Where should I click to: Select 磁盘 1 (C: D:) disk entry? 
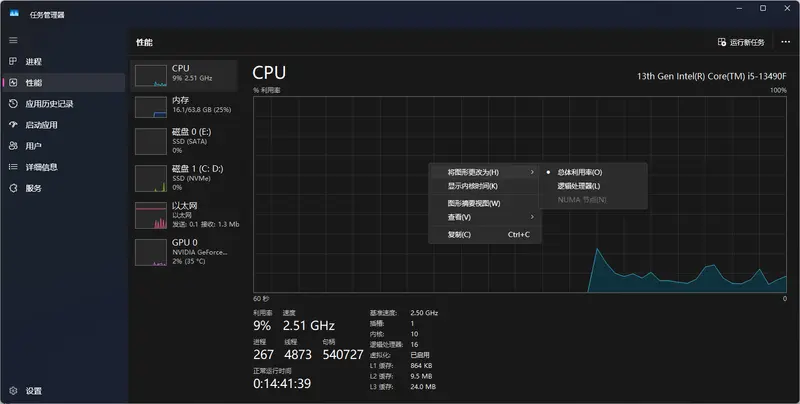pyautogui.click(x=184, y=178)
